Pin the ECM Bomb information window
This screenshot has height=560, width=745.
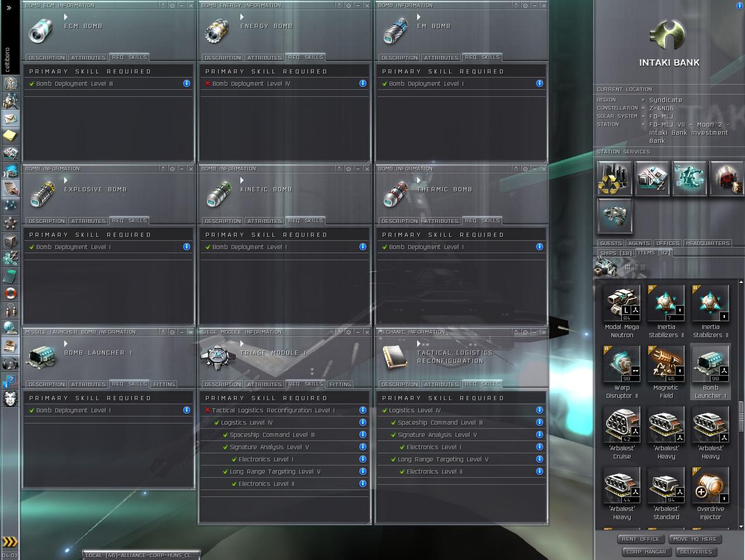click(172, 5)
